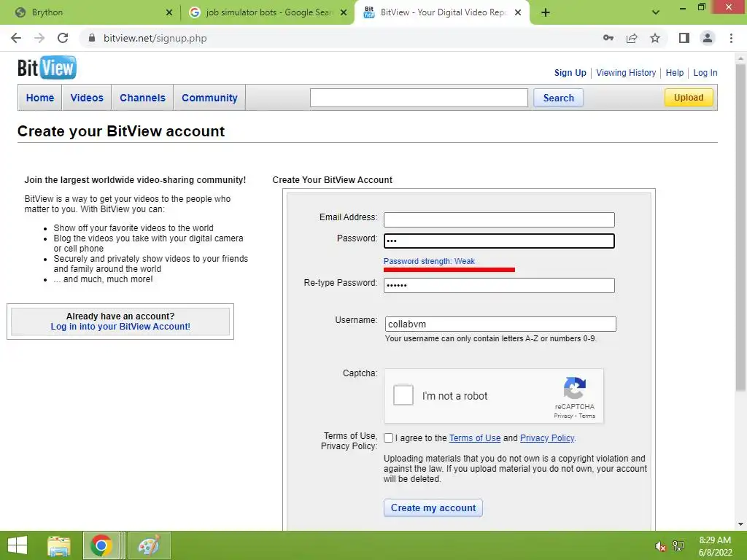Open the Community nav tab
The width and height of the screenshot is (747, 560).
point(209,98)
